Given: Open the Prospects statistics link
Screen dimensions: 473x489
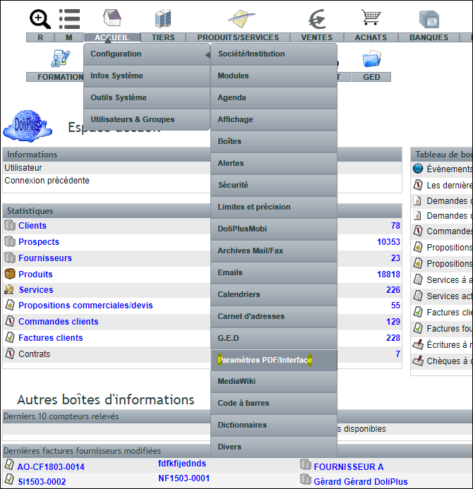Looking at the screenshot, I should click(39, 242).
